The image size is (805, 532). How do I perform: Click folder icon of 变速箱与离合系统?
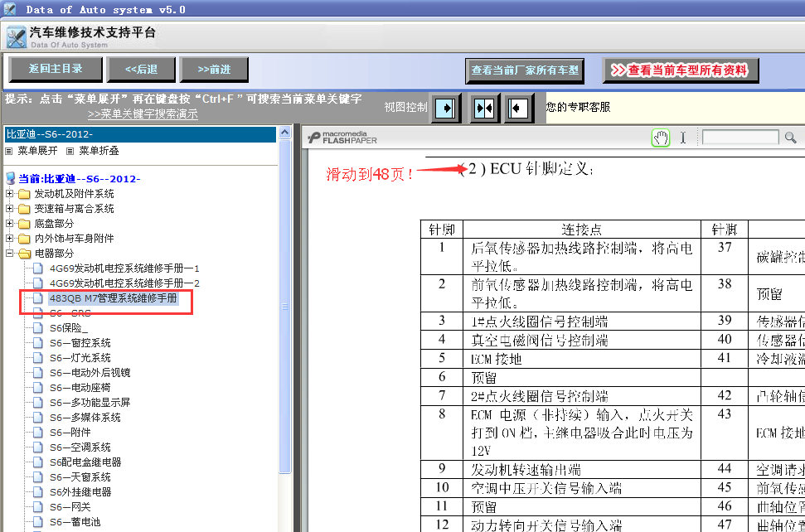pyautogui.click(x=24, y=209)
